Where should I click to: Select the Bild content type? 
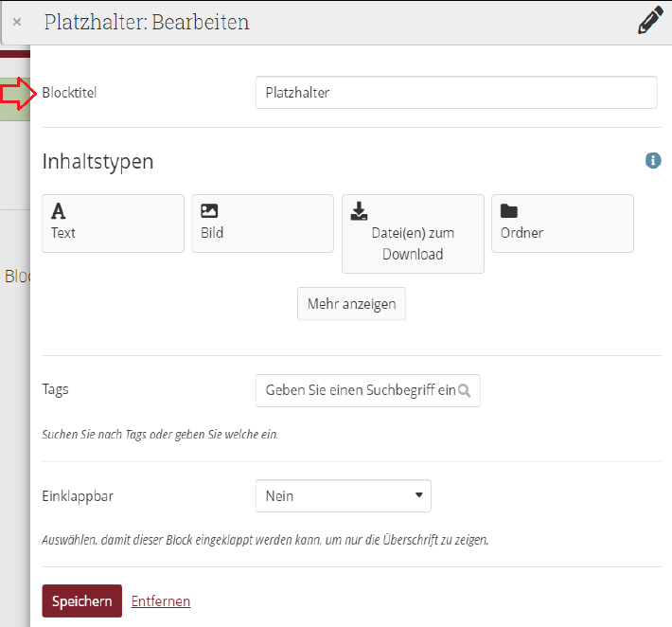[x=262, y=224]
